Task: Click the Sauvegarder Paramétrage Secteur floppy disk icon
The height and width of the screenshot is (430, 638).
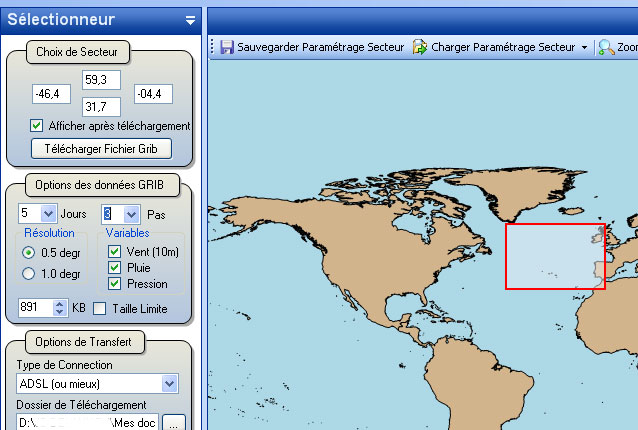Action: point(227,47)
